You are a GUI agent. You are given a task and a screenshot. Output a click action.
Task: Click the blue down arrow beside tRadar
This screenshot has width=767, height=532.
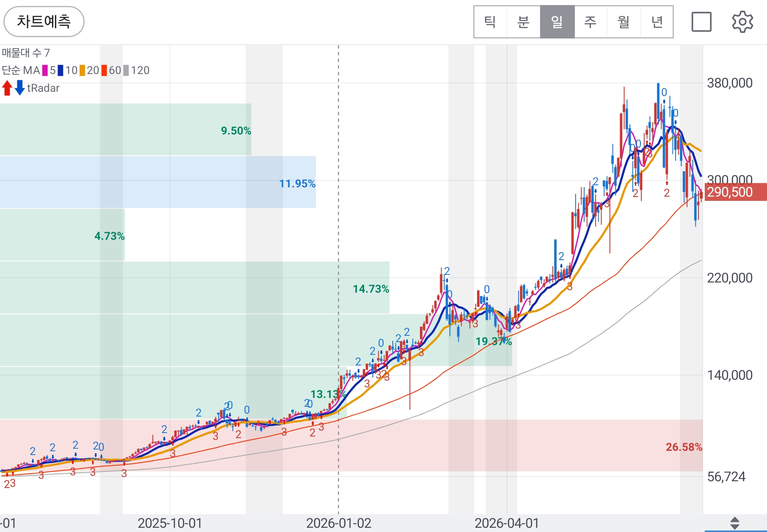click(x=19, y=88)
